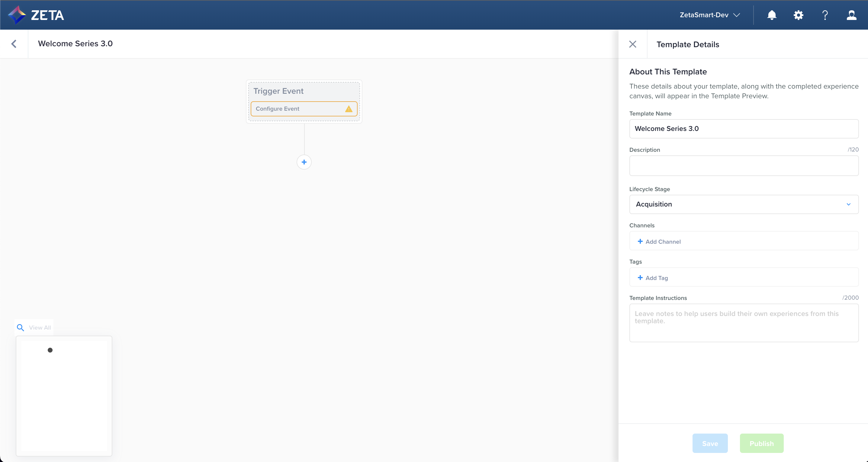The height and width of the screenshot is (462, 868).
Task: Click Add Tag
Action: click(x=653, y=278)
